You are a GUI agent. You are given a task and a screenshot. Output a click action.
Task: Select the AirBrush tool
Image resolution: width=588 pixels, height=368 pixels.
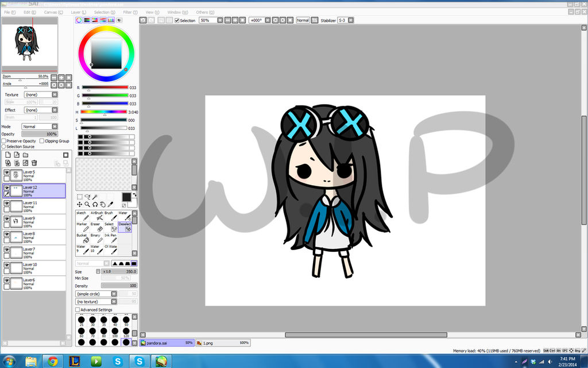tap(96, 216)
